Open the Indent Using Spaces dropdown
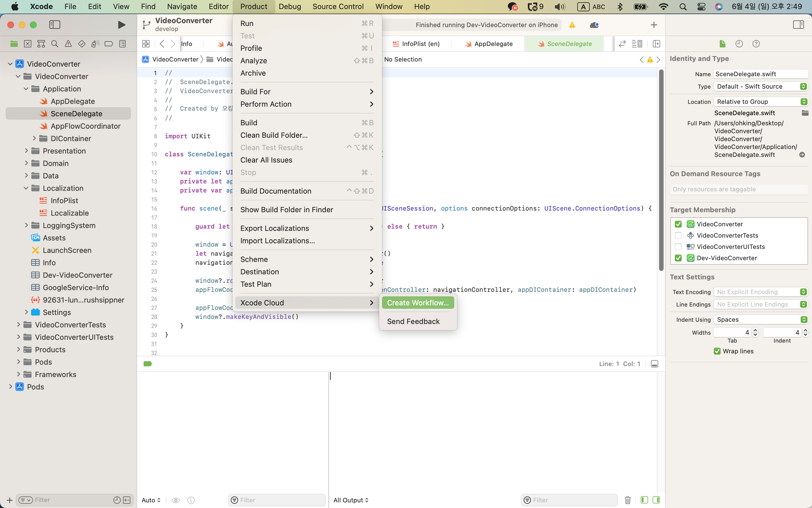This screenshot has height=508, width=812. pos(760,319)
